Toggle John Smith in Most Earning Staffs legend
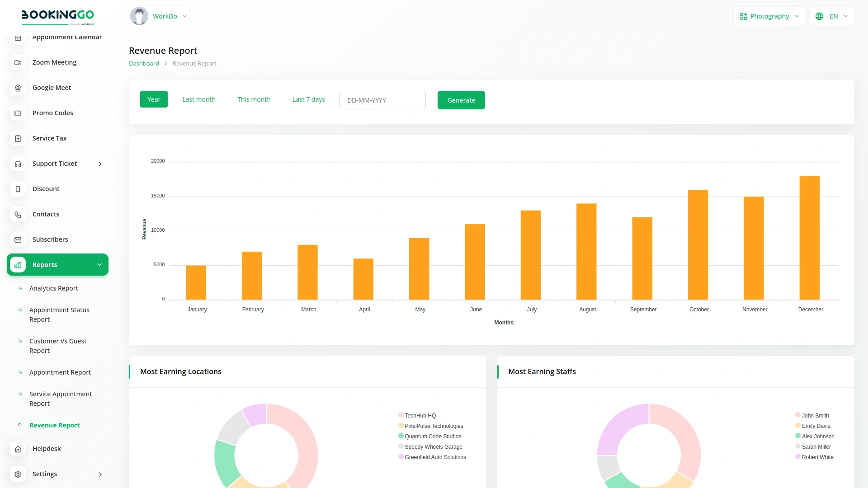 tap(797, 414)
